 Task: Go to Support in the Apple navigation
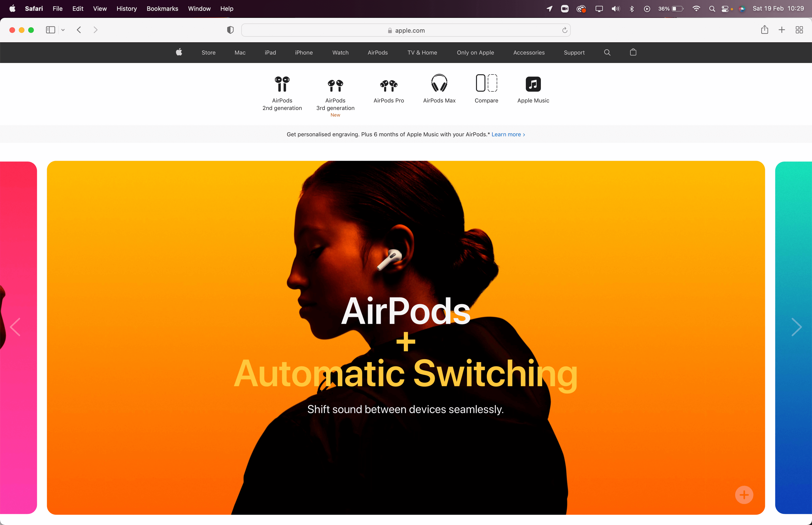point(574,52)
